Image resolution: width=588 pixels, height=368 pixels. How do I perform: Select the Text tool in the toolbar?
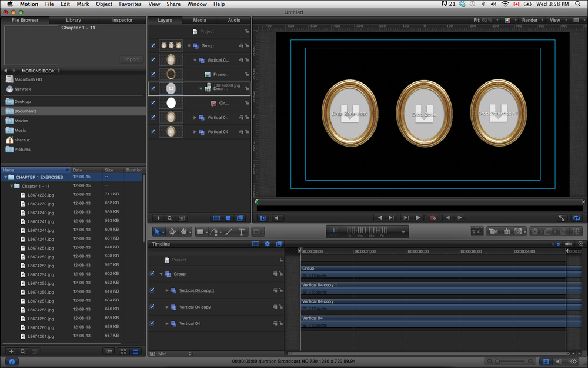coord(242,232)
